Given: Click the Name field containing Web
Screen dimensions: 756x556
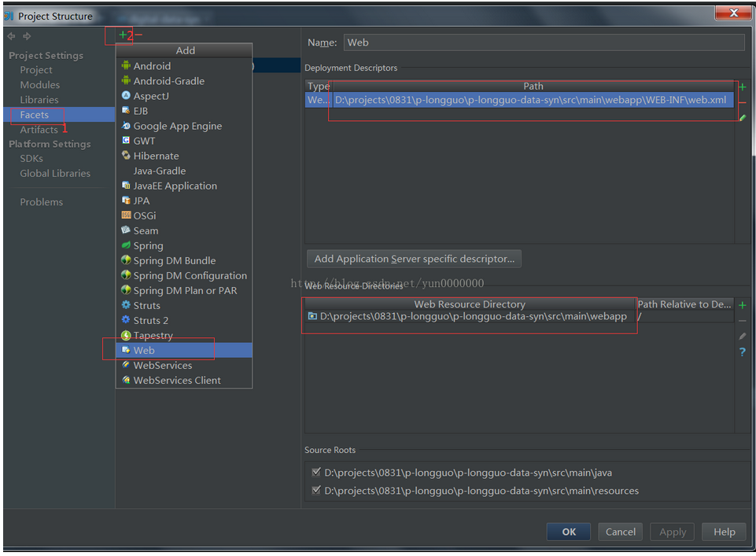Looking at the screenshot, I should [544, 42].
